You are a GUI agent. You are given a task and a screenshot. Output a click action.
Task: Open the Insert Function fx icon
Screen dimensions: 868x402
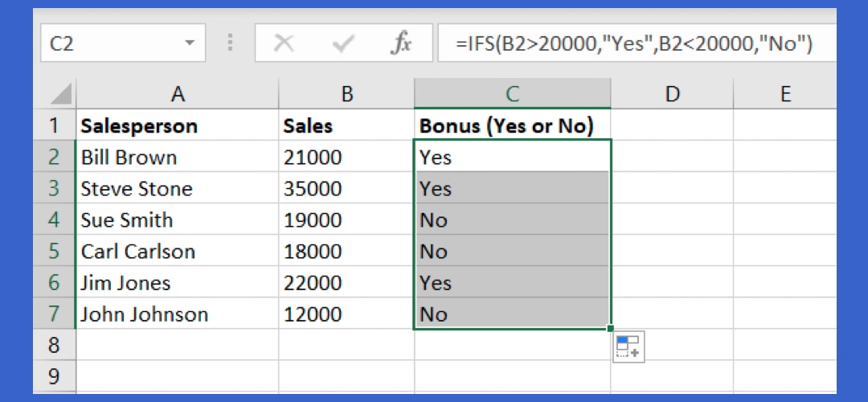401,43
